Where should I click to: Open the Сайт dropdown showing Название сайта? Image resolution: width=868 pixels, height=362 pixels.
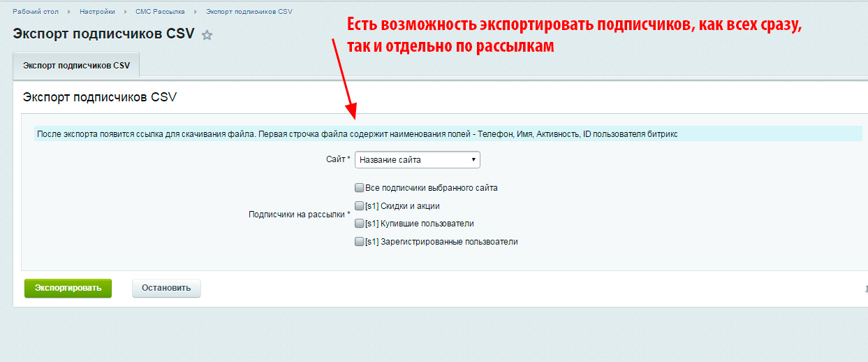(417, 160)
